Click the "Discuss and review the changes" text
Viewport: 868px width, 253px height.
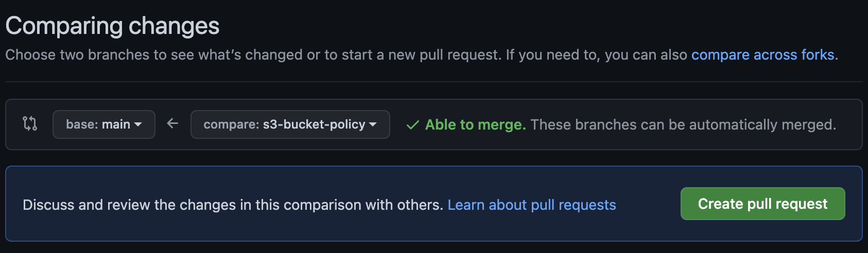point(233,205)
